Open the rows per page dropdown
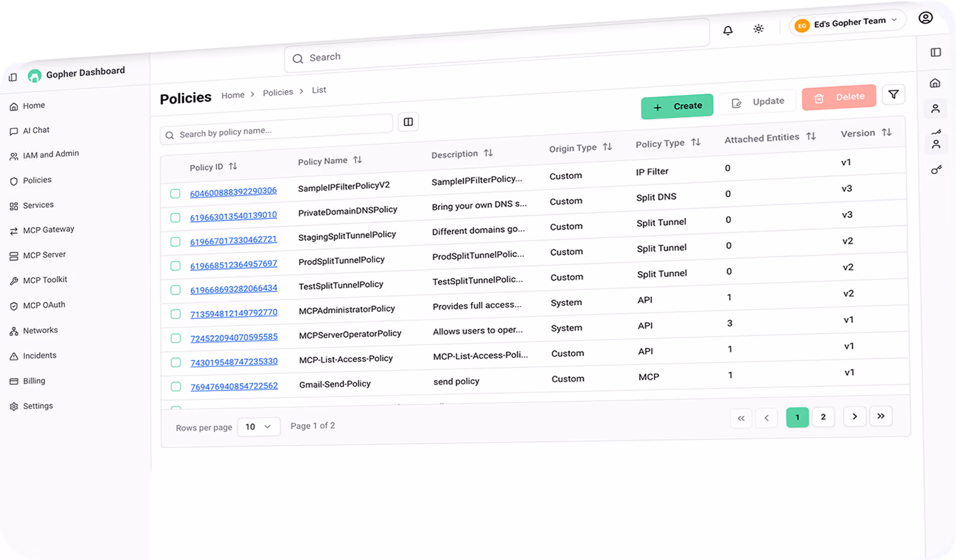Viewport: 956px width, 560px height. tap(258, 426)
